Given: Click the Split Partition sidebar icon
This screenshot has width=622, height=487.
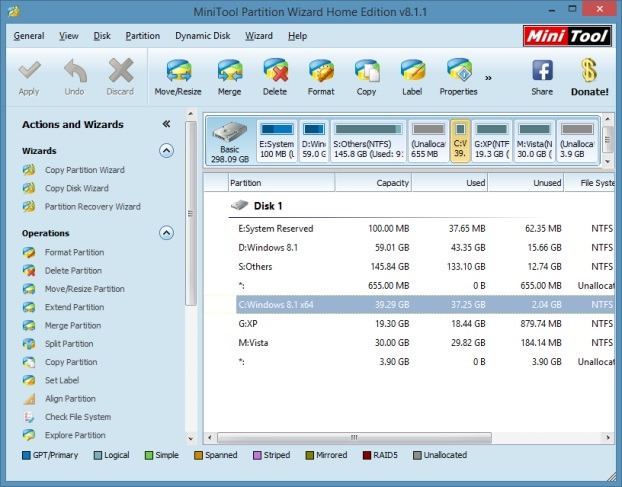Looking at the screenshot, I should pos(29,343).
